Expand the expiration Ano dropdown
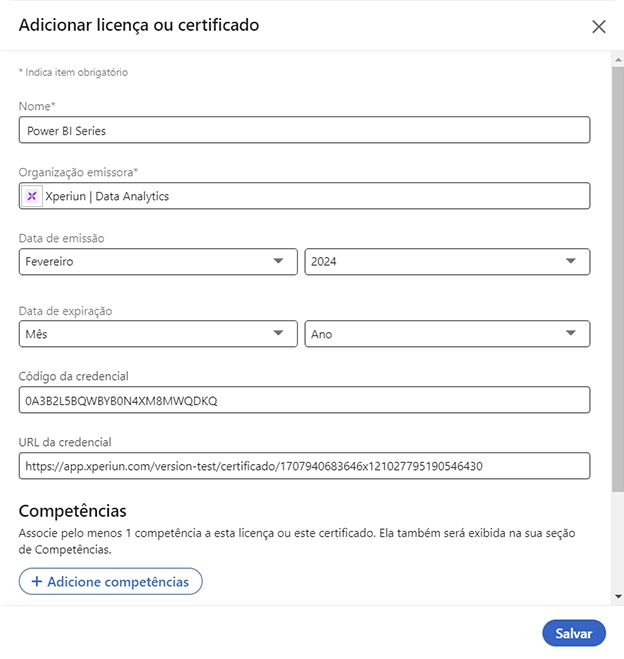The width and height of the screenshot is (624, 659). [447, 334]
